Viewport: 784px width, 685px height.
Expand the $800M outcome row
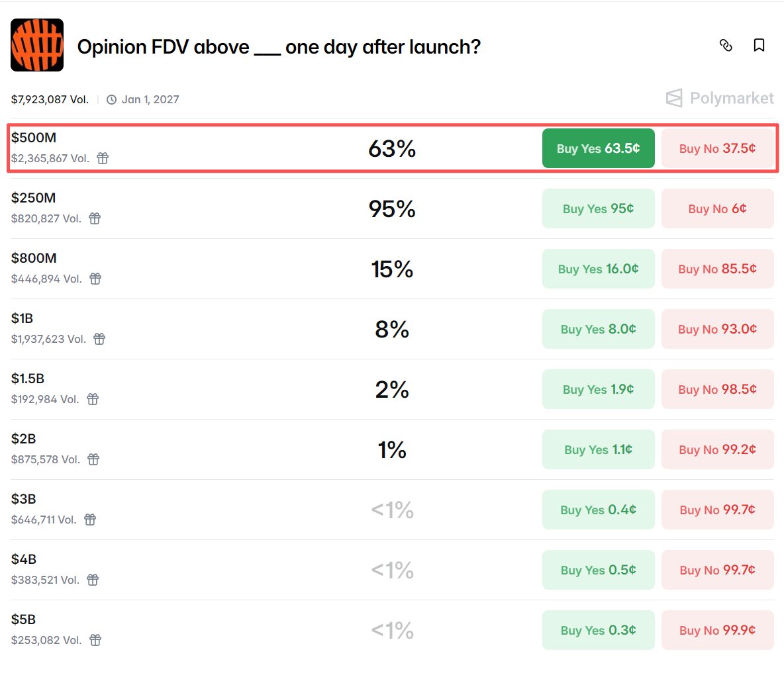coord(265,269)
